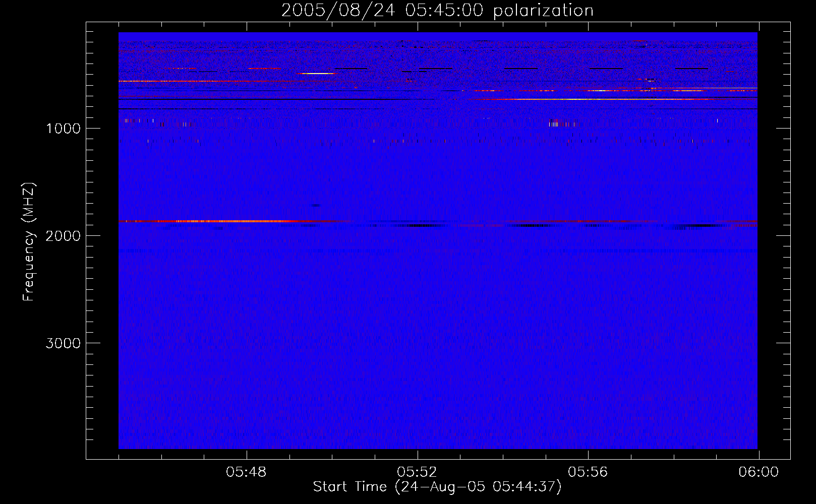Click the 3000 frequency tick label
Viewport: 816px width, 504px height.
click(x=63, y=343)
